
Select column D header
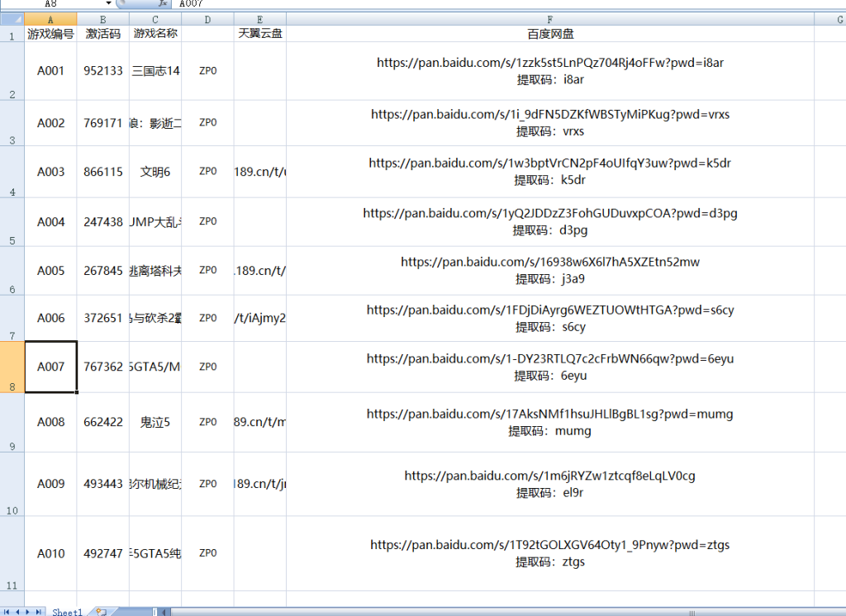click(207, 20)
